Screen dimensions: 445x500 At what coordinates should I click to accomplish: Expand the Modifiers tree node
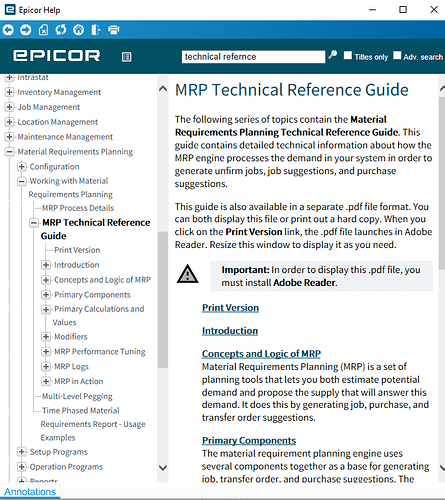(46, 337)
